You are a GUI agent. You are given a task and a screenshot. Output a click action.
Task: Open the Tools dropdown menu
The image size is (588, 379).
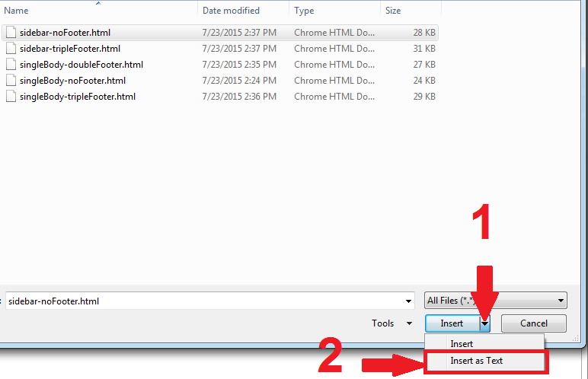coord(392,323)
